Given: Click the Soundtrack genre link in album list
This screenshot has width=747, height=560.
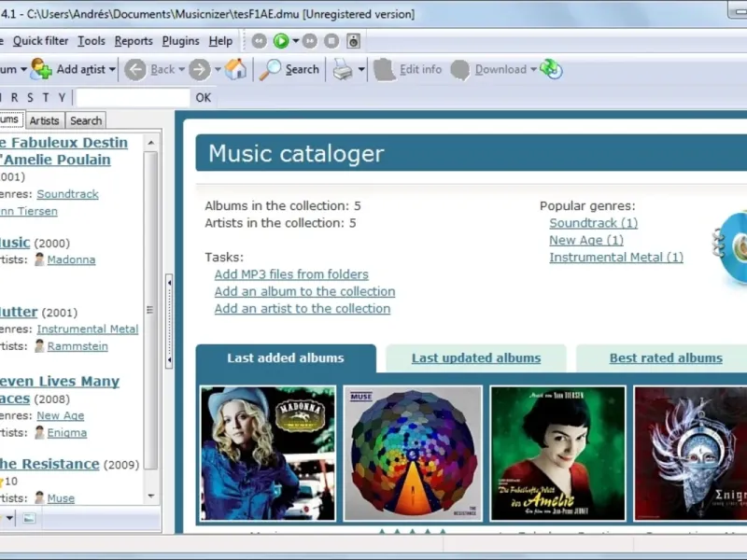Looking at the screenshot, I should [67, 194].
